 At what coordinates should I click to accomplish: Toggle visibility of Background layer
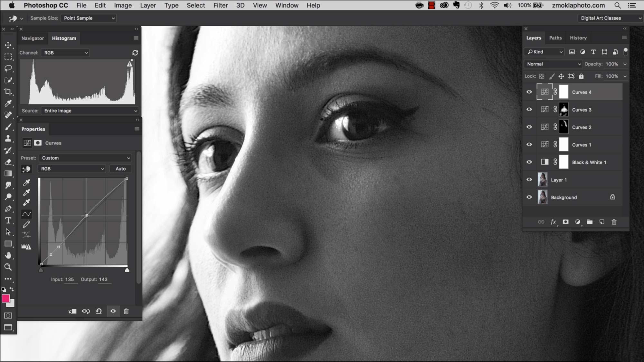point(529,197)
